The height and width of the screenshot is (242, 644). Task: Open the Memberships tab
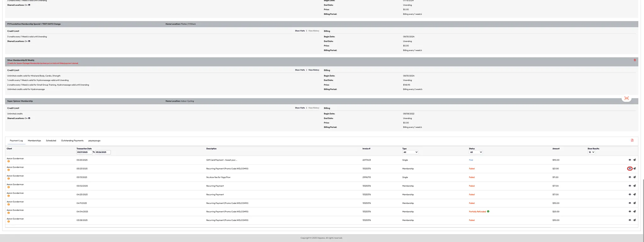[34, 141]
